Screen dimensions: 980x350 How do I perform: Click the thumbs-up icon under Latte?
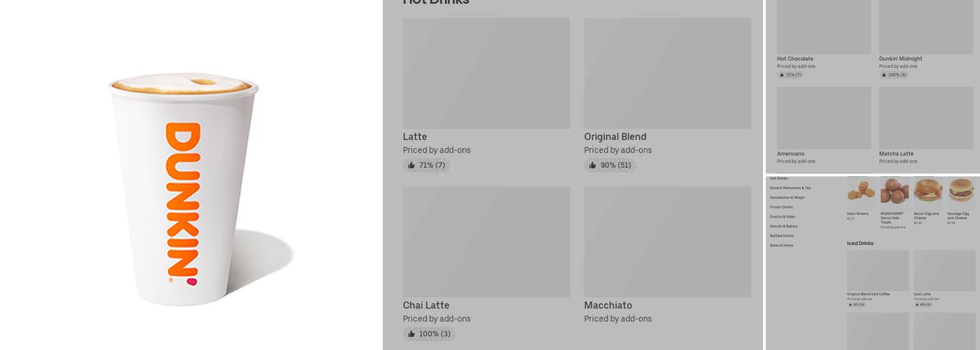click(412, 165)
